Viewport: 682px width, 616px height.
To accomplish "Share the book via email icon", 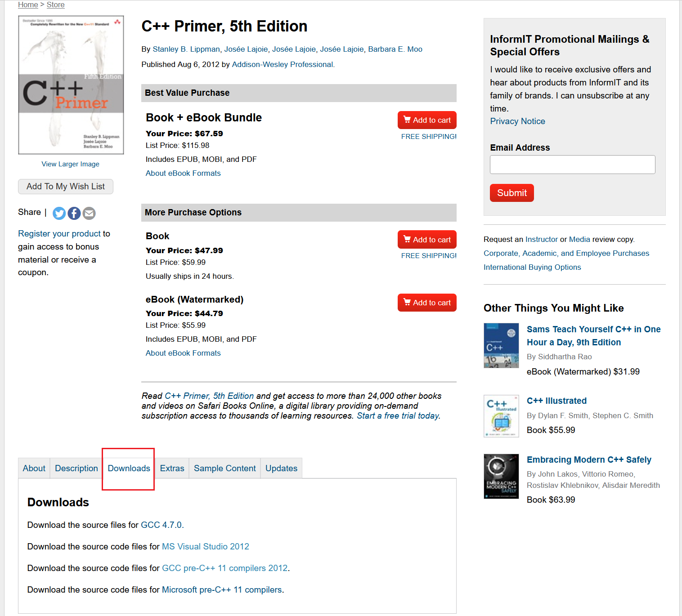I will pyautogui.click(x=89, y=213).
